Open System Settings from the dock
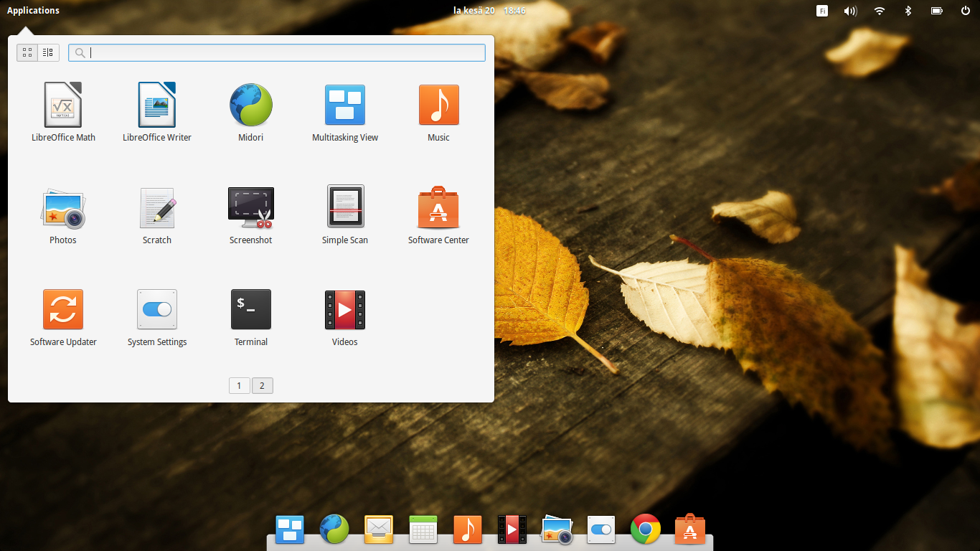The height and width of the screenshot is (551, 980). 601,529
